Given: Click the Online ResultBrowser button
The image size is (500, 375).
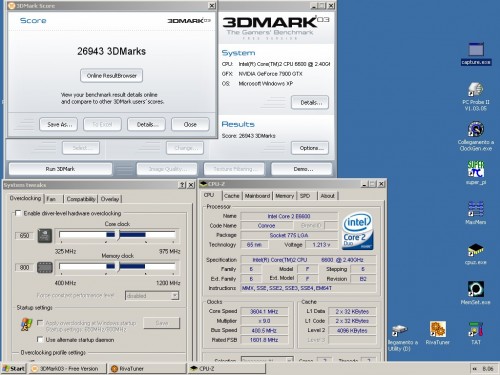Looking at the screenshot, I should click(x=111, y=76).
